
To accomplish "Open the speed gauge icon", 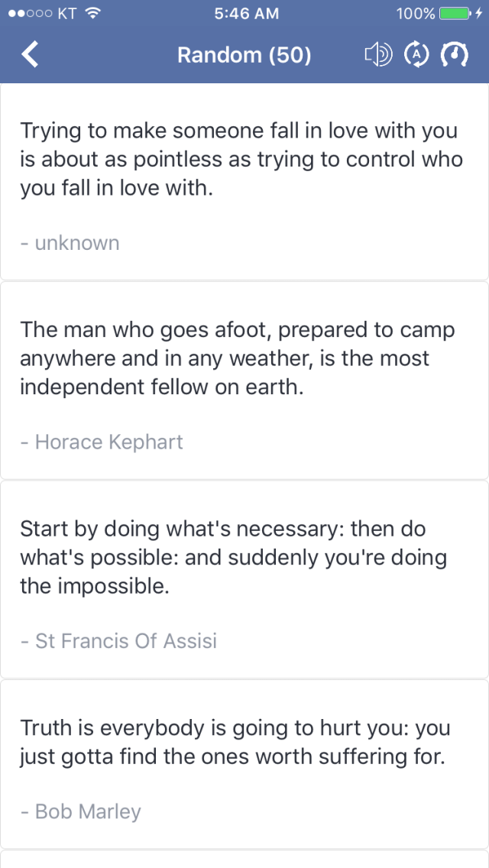I will point(454,54).
